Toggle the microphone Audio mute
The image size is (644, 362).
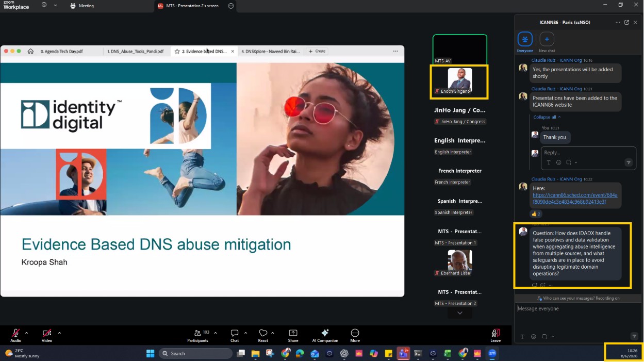(16, 333)
